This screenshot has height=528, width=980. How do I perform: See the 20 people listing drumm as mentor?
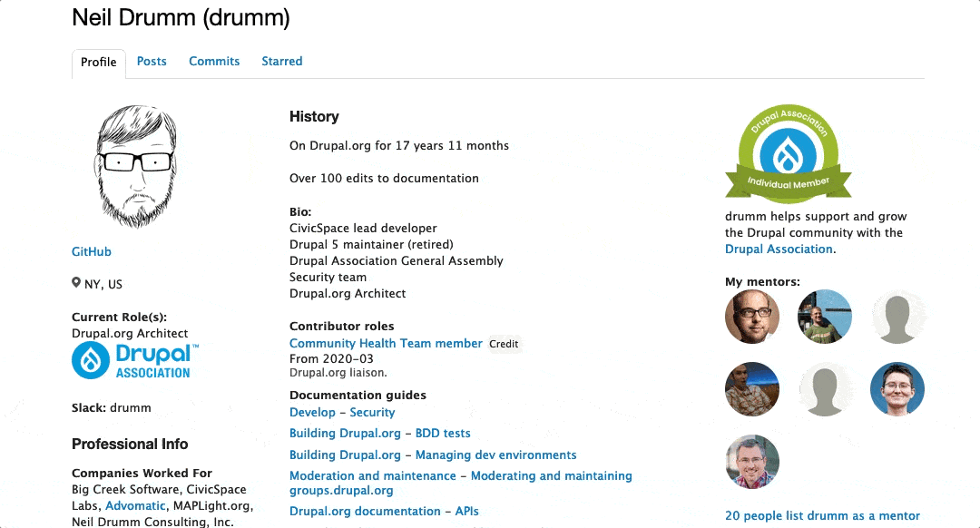(822, 515)
